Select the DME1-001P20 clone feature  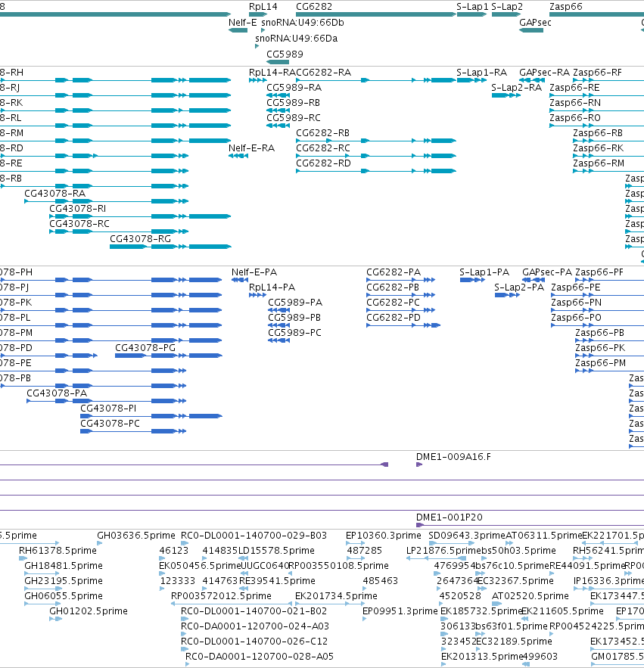(530, 525)
